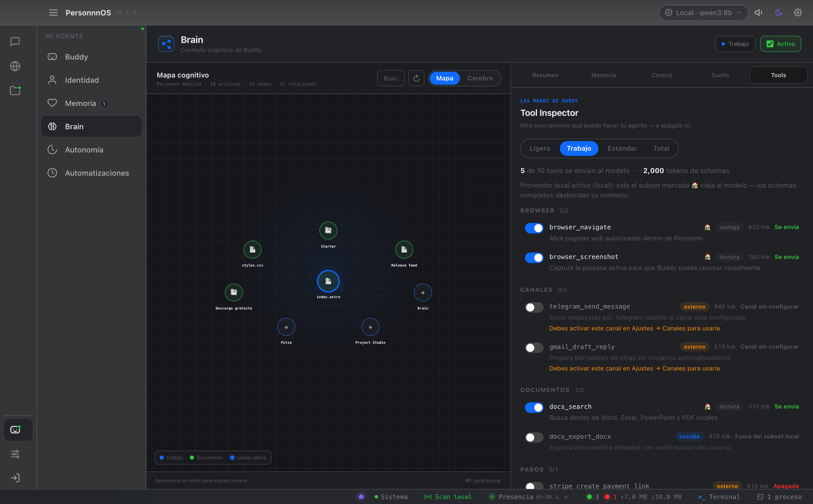Select the Pulse node on the map
The height and width of the screenshot is (504, 813).
(286, 327)
